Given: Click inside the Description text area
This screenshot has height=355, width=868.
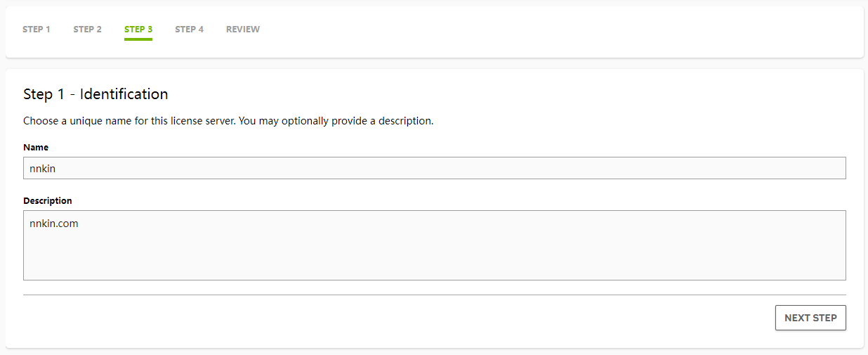Looking at the screenshot, I should pyautogui.click(x=434, y=245).
